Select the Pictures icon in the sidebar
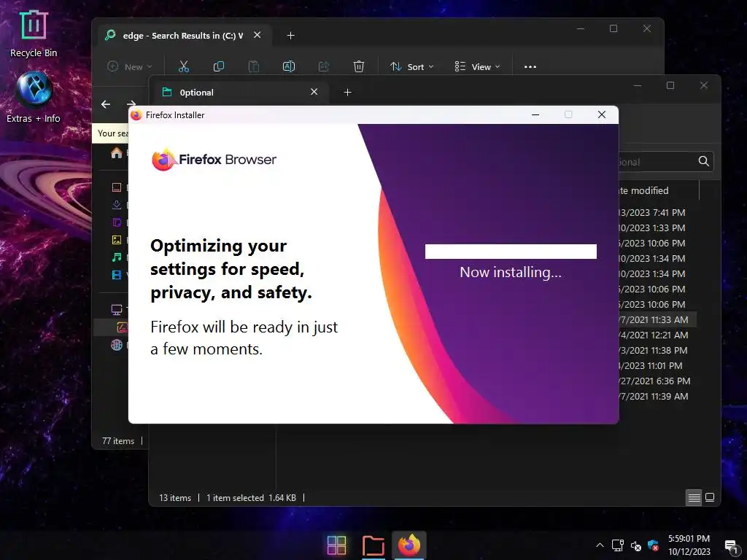The height and width of the screenshot is (560, 747). (x=117, y=240)
